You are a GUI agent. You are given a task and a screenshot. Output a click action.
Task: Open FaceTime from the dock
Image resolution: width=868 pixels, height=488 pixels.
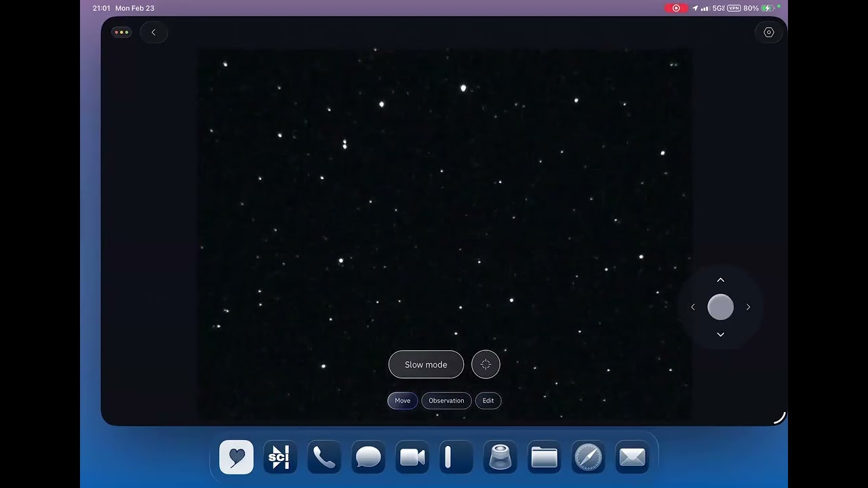[x=412, y=457]
